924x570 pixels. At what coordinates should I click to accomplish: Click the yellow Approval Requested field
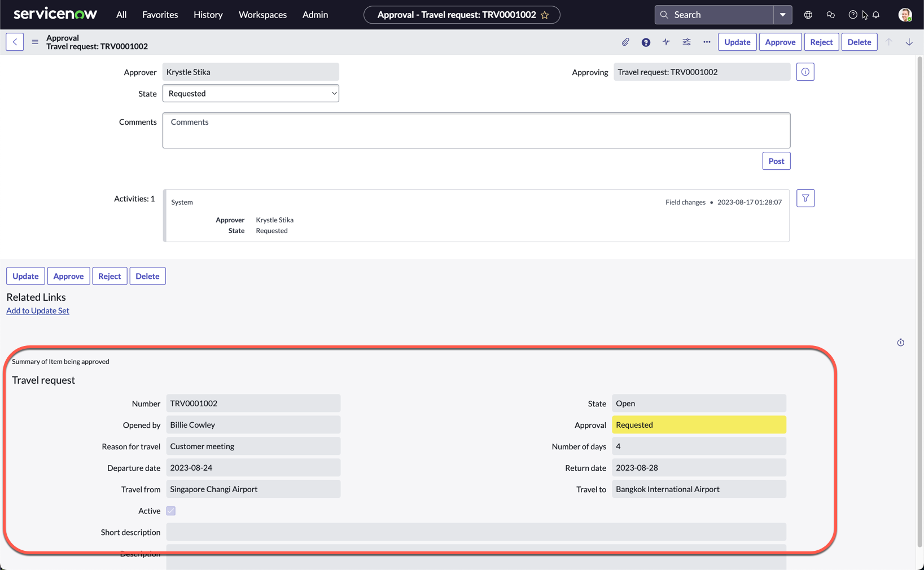(x=699, y=425)
